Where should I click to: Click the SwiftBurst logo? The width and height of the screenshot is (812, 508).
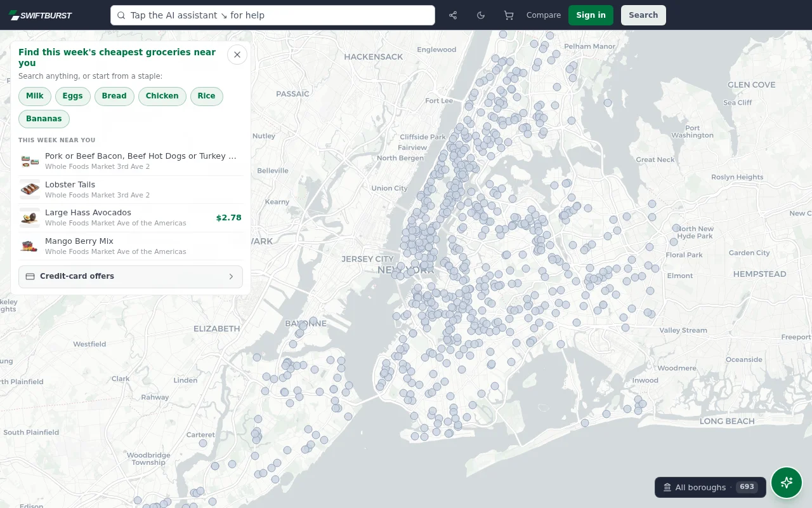point(41,15)
